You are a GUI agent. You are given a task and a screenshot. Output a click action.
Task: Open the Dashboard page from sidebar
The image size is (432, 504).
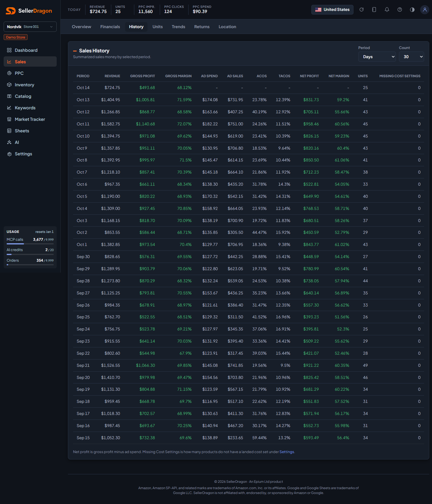(30, 50)
